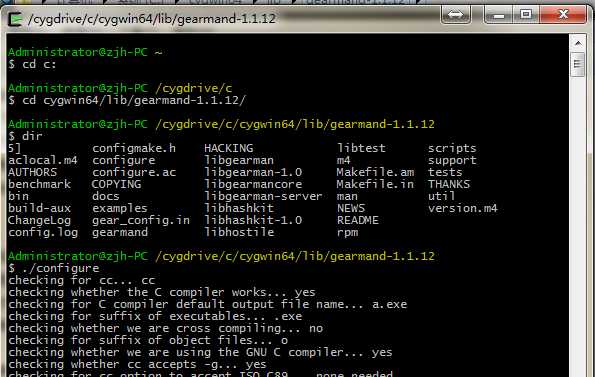The width and height of the screenshot is (595, 377).
Task: Maximize the Cygwin terminal window
Action: click(526, 15)
